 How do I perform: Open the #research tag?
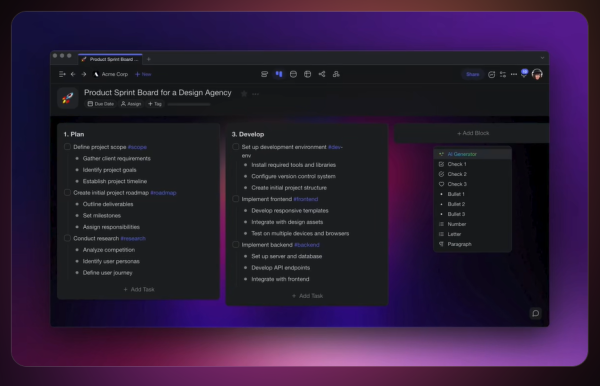click(x=133, y=238)
